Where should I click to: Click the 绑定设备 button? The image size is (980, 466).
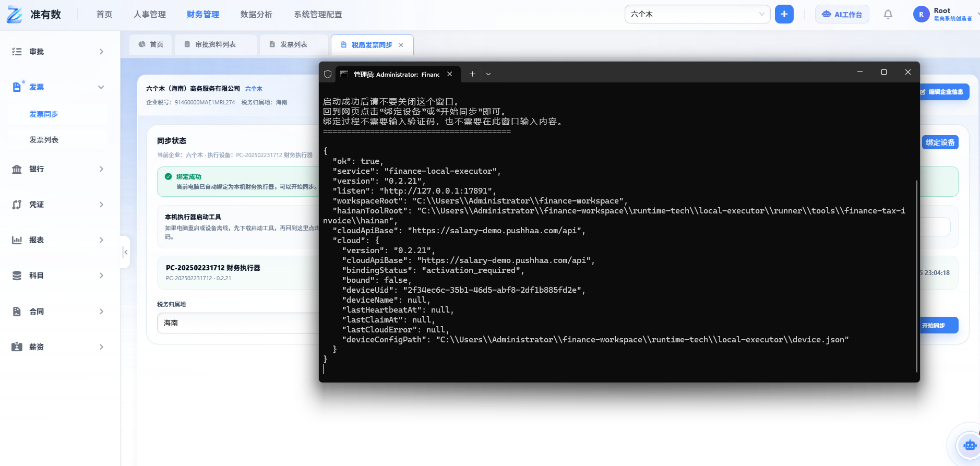[940, 142]
